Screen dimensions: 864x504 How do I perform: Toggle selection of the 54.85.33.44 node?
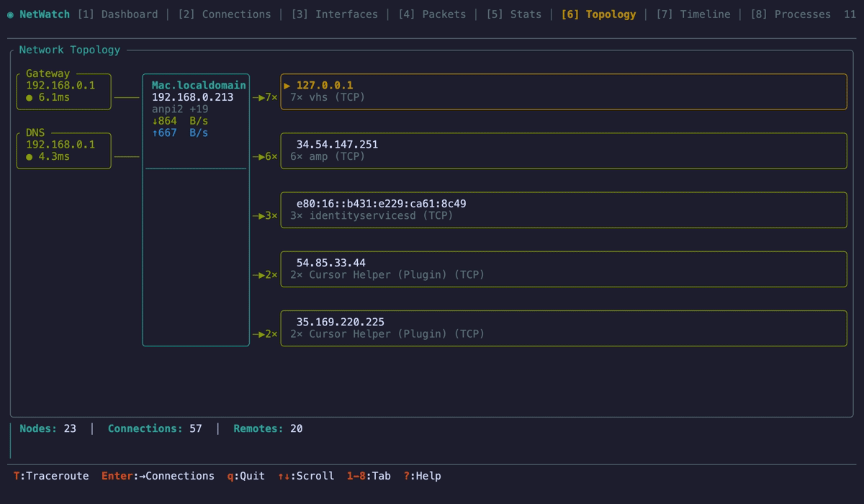pos(562,269)
